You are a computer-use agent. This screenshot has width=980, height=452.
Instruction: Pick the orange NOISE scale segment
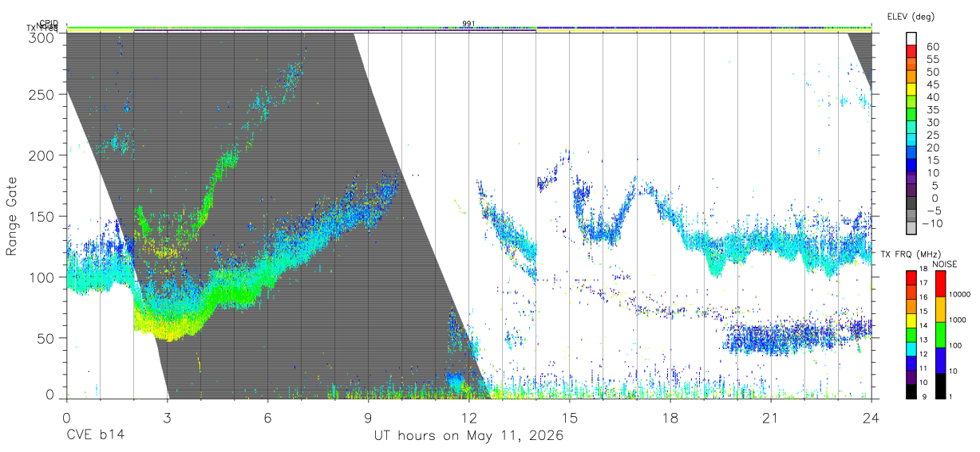tap(940, 309)
